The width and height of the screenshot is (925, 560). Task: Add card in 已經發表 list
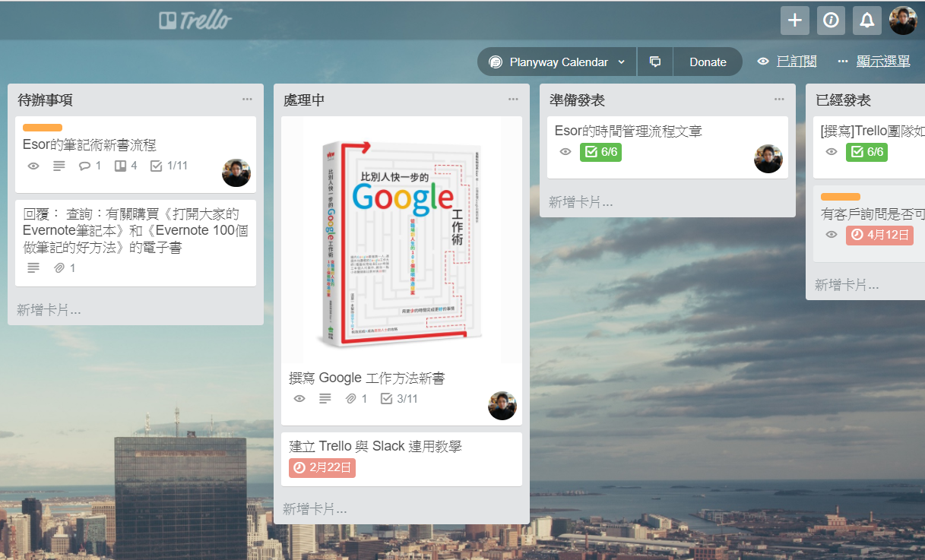click(x=847, y=285)
